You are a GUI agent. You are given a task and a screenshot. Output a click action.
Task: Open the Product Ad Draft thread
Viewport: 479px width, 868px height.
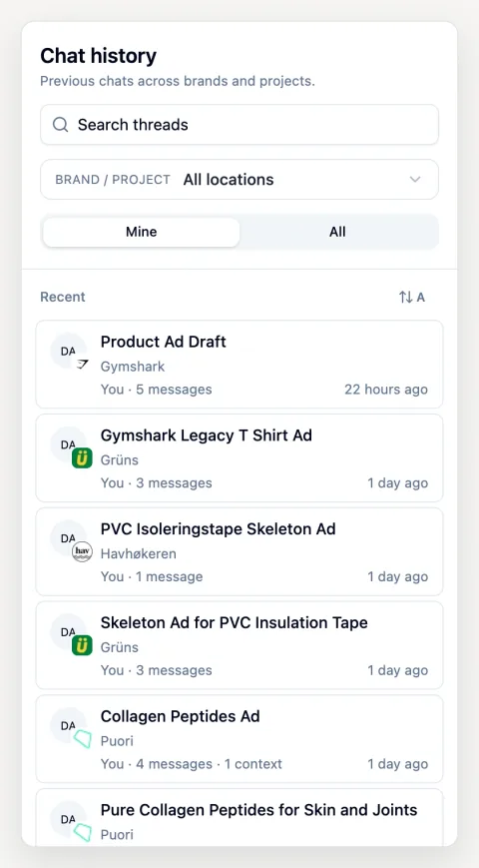pos(239,365)
